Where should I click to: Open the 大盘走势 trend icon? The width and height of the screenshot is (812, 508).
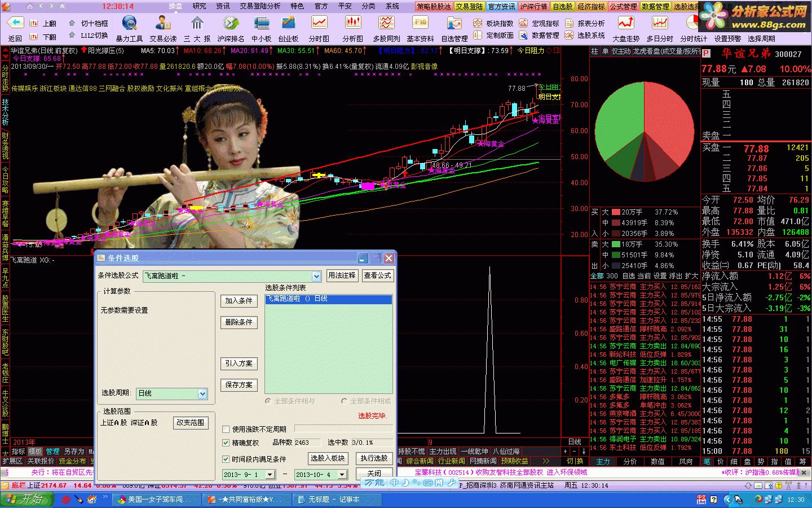[626, 23]
